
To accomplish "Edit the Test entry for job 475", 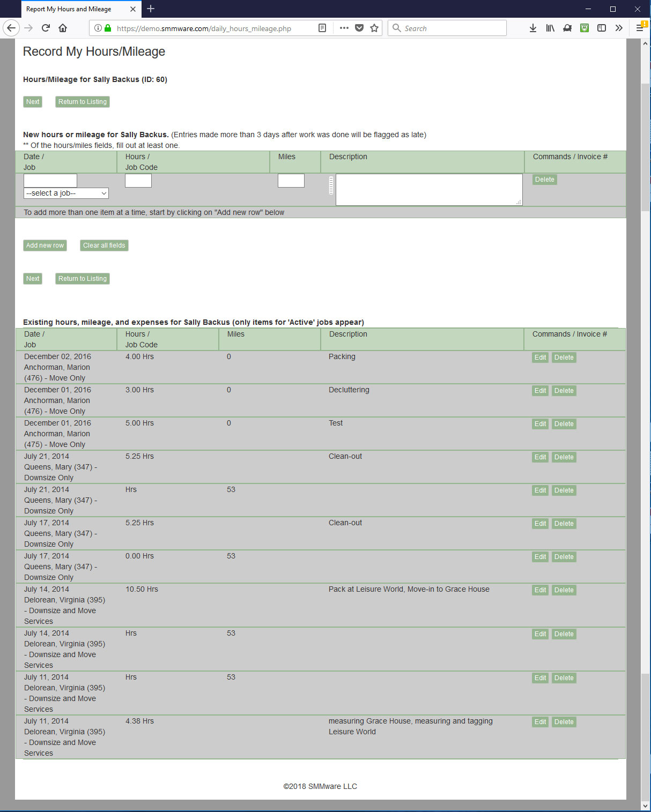I will click(540, 424).
